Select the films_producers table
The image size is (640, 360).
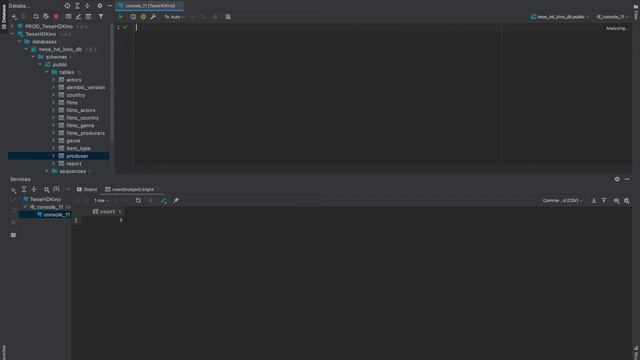tap(85, 133)
